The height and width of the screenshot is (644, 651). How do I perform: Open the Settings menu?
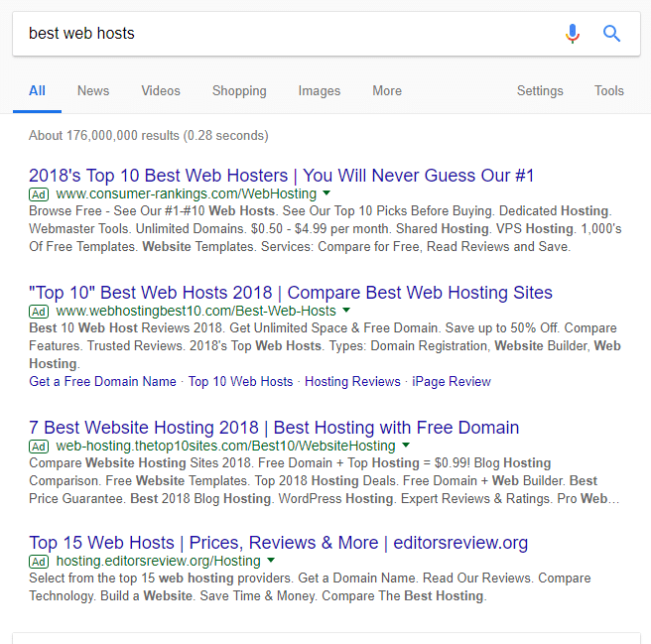click(x=540, y=91)
